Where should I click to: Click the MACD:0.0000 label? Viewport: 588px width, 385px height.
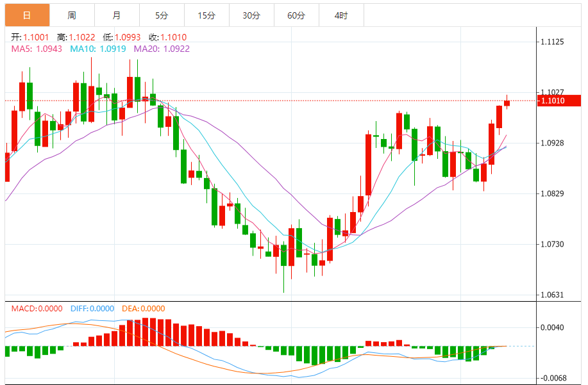pyautogui.click(x=37, y=309)
